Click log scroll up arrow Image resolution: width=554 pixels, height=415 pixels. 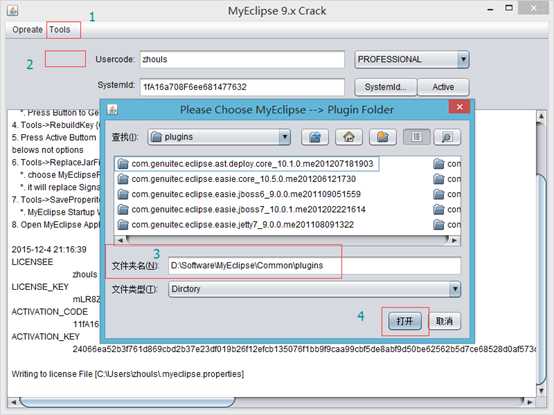pyautogui.click(x=541, y=115)
